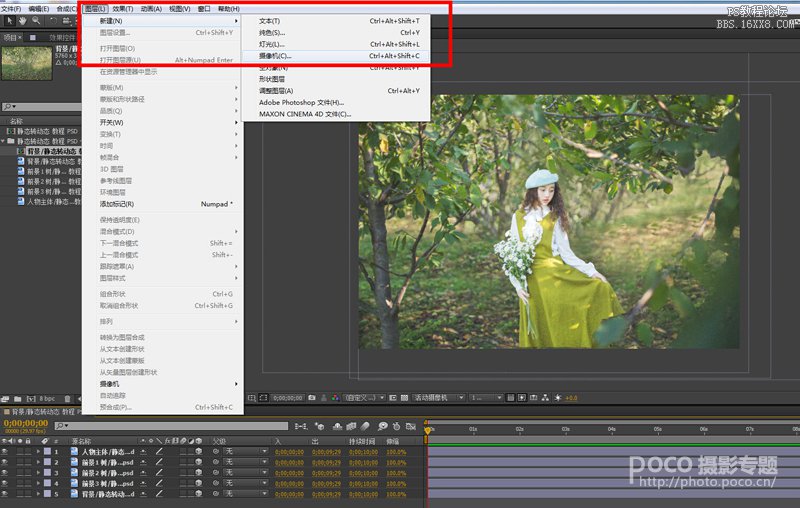Open the 编辑(E) menu
800x508 pixels.
pos(39,9)
